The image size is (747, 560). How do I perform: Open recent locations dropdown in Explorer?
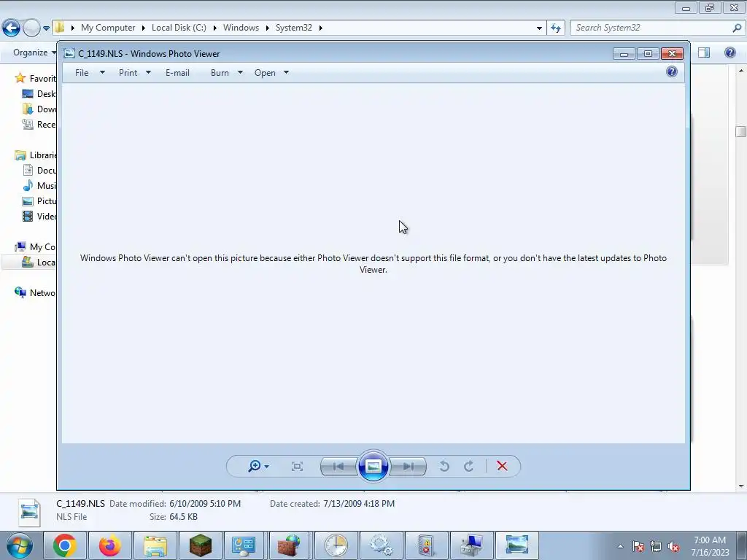point(46,28)
